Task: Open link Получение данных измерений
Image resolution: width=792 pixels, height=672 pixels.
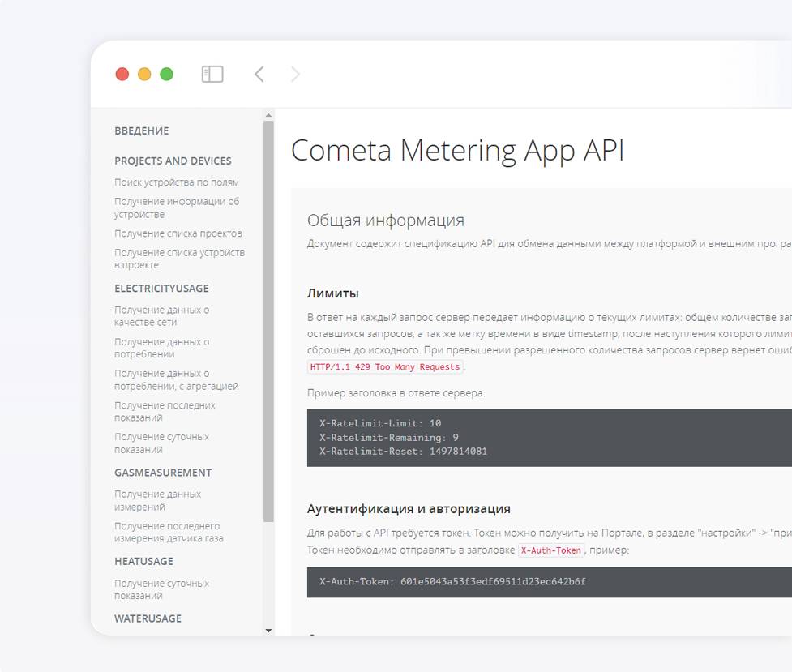Action: pos(157,500)
